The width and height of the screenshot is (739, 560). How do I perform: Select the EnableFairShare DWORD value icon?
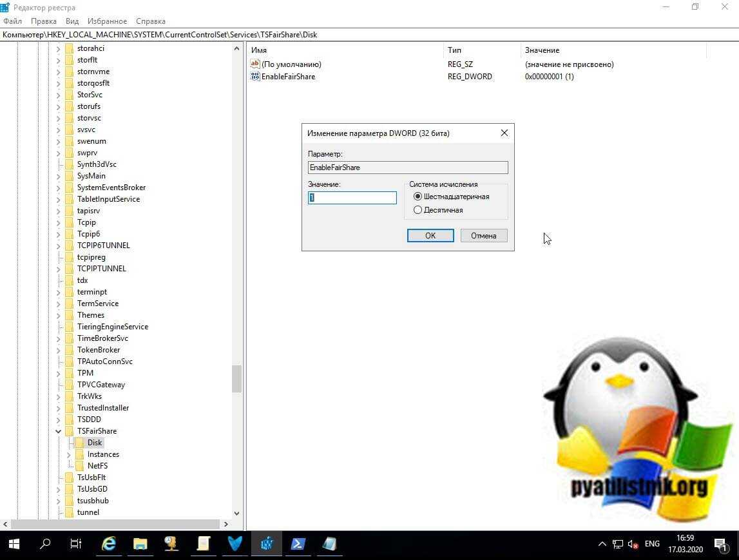(x=255, y=77)
